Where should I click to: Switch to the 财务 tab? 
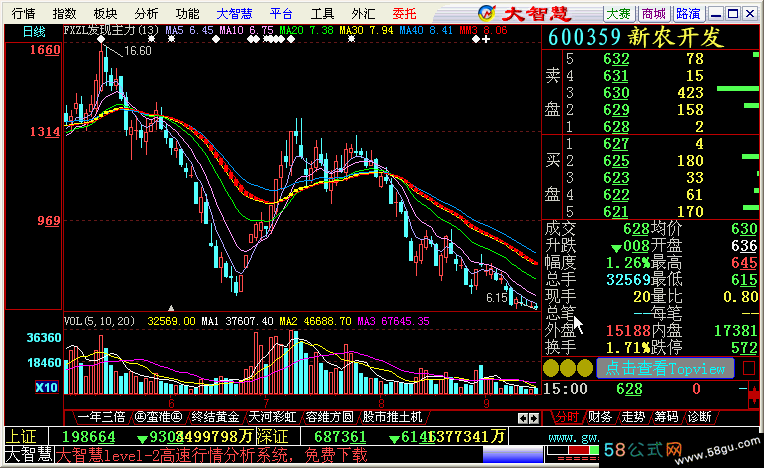click(600, 417)
